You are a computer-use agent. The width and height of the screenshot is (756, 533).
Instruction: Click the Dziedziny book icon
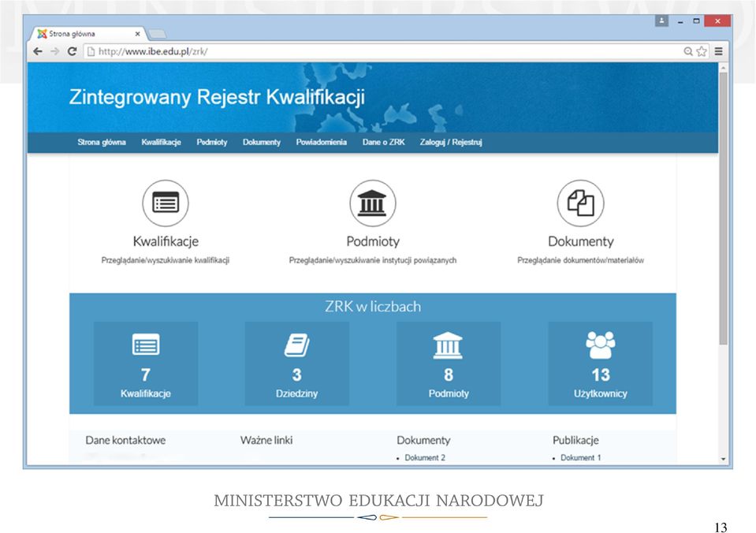297,345
